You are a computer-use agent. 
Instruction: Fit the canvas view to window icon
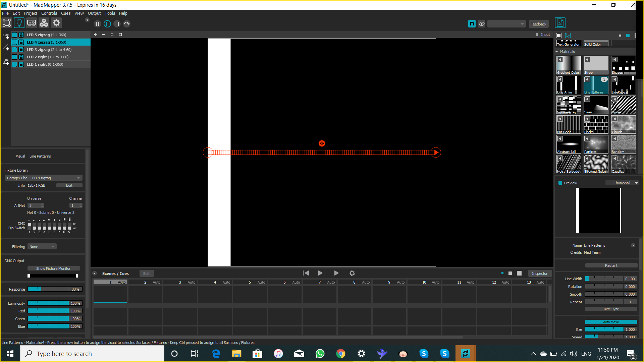point(112,35)
